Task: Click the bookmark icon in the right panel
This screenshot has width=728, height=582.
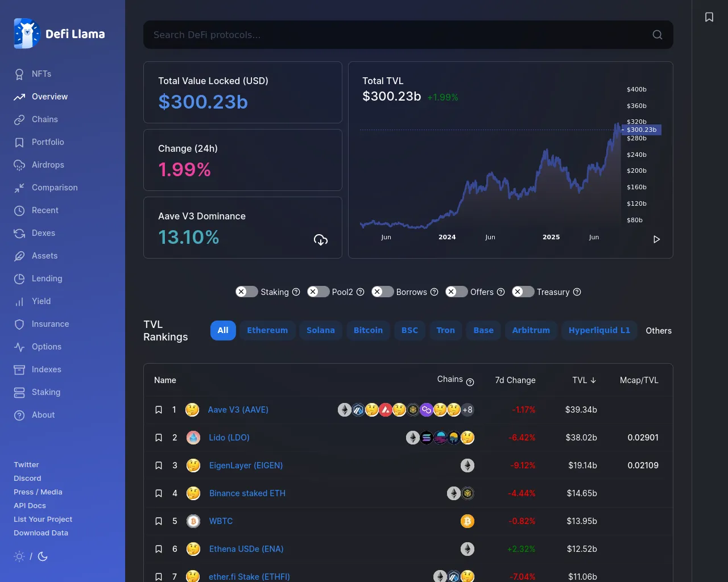Action: (x=709, y=17)
